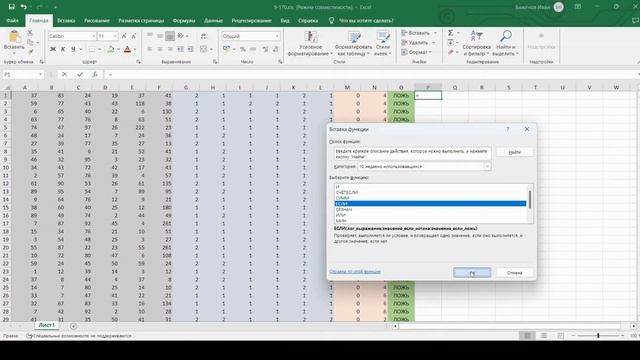Click the Wrap Text icon

click(x=203, y=36)
